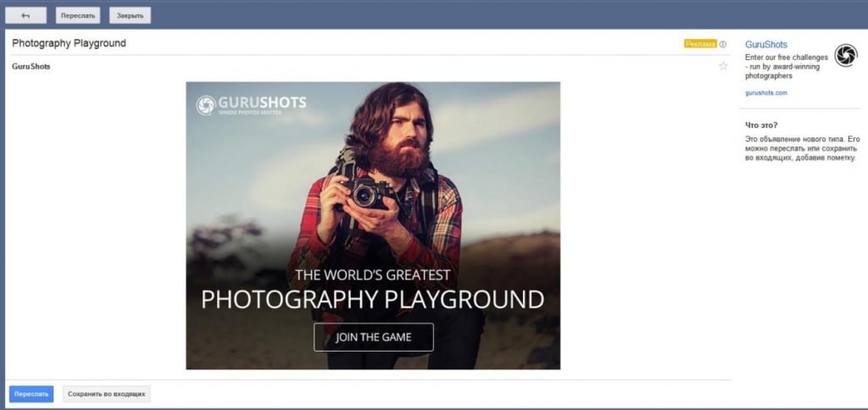The width and height of the screenshot is (868, 410).
Task: Click the gray Переслать button in top toolbar
Action: pos(77,15)
